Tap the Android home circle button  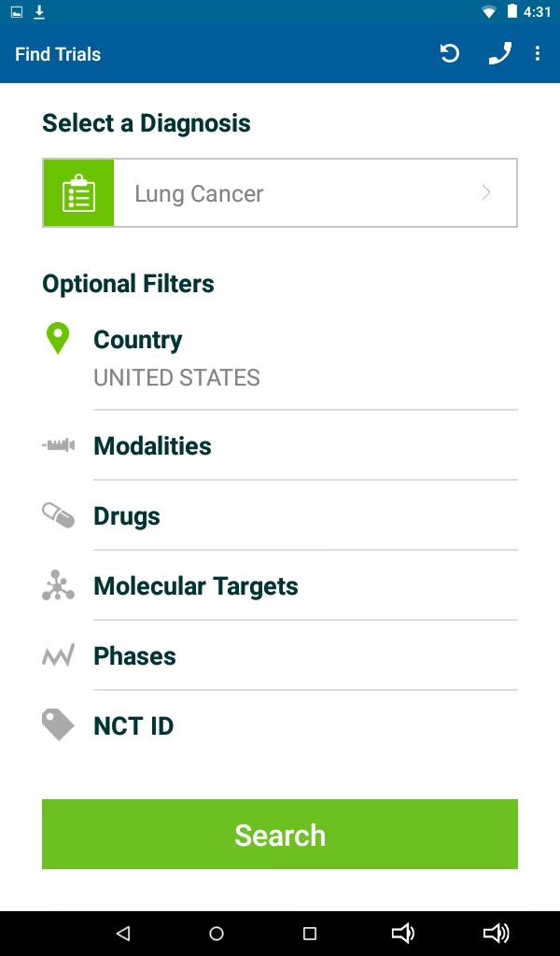click(x=217, y=933)
